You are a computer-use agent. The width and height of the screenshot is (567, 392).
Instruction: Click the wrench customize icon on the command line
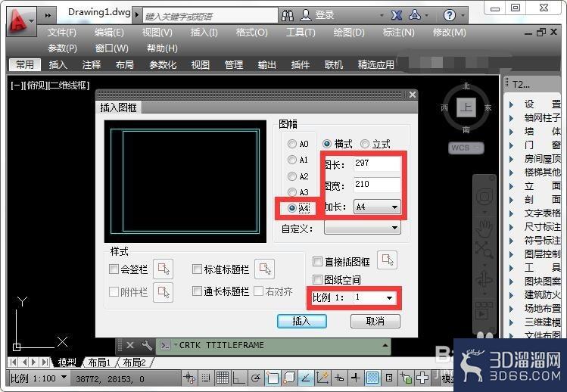click(146, 345)
